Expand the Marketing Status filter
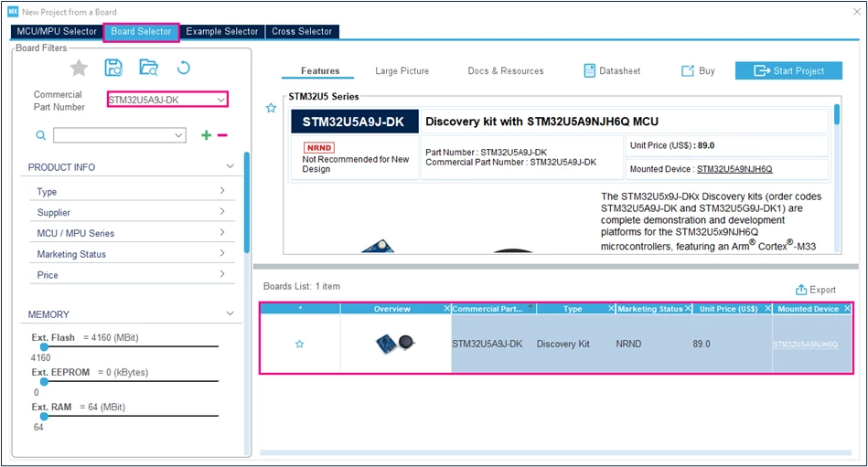The height and width of the screenshot is (467, 868). tap(222, 253)
